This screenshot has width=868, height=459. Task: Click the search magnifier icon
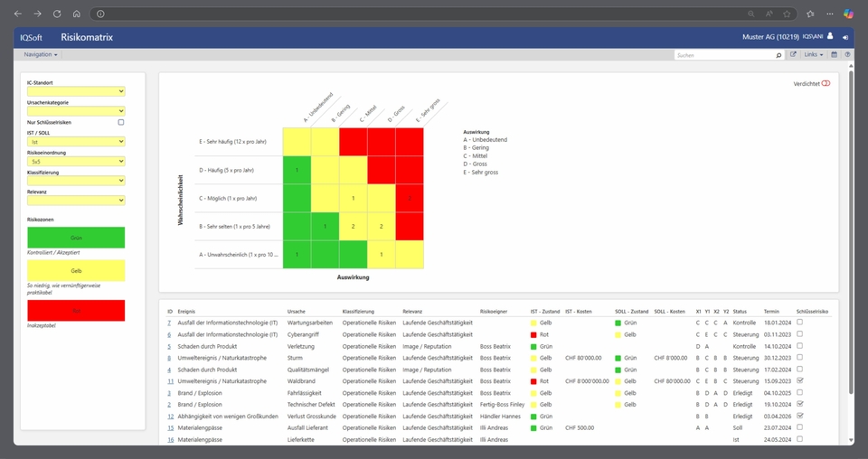click(x=779, y=55)
